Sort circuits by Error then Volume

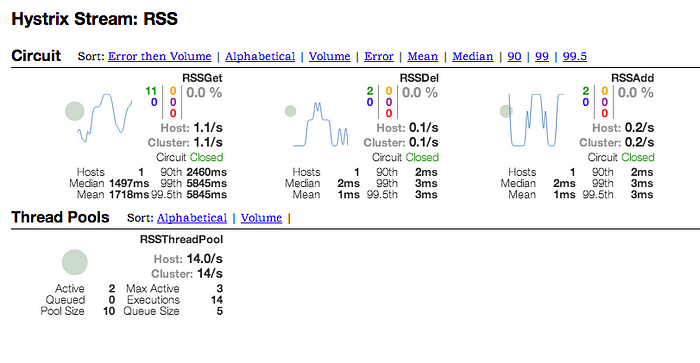pos(159,56)
